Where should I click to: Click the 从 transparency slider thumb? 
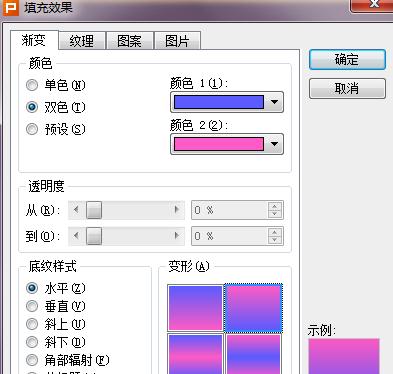point(94,210)
